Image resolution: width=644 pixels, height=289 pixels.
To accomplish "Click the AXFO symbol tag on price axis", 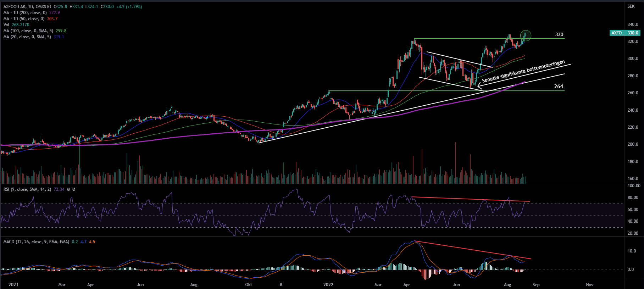I will pos(616,33).
